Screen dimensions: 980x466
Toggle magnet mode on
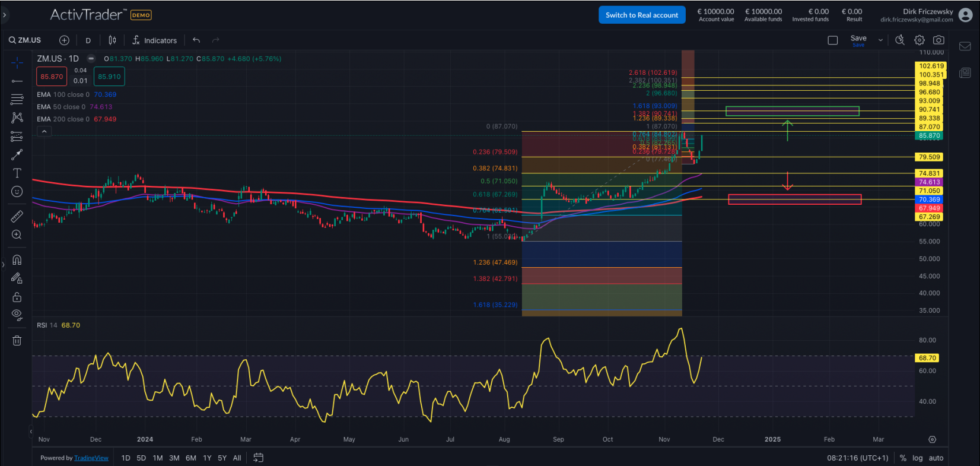click(17, 260)
